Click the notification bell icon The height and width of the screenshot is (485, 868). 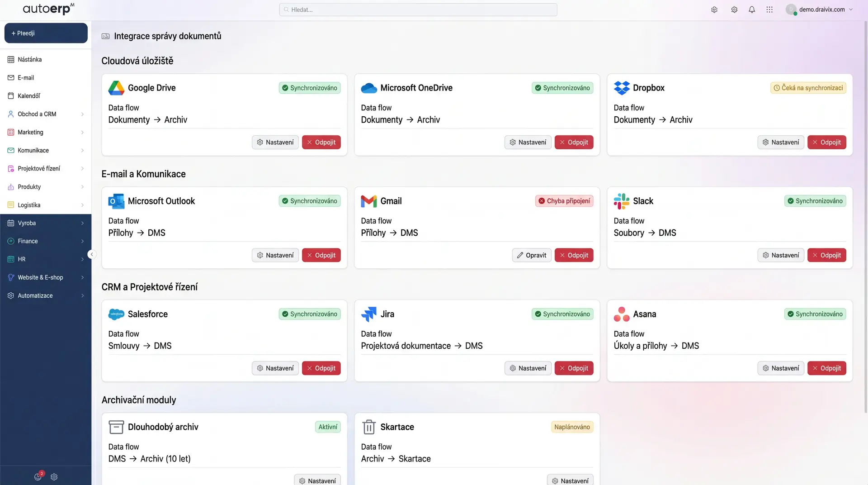pyautogui.click(x=752, y=10)
